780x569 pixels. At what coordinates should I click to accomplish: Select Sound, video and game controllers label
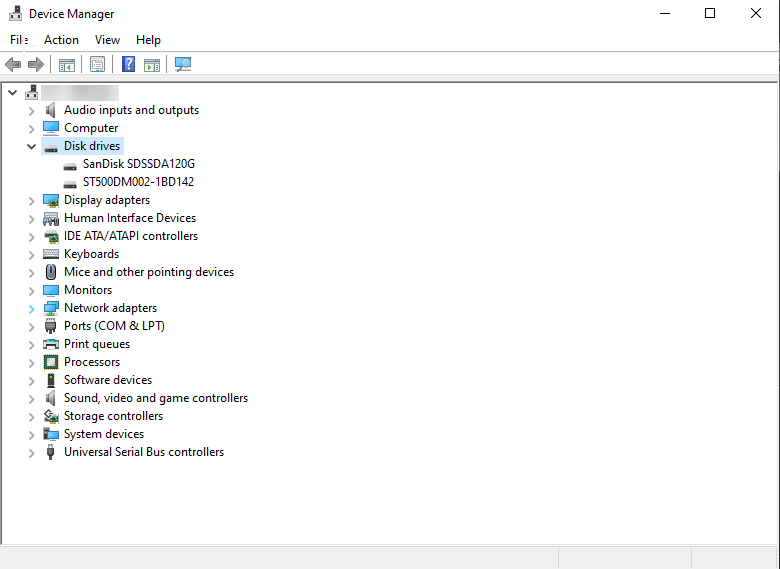(156, 398)
